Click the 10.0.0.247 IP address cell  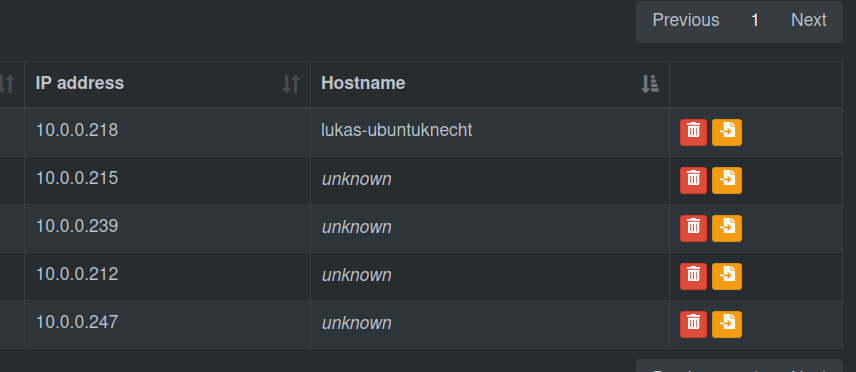(x=167, y=324)
